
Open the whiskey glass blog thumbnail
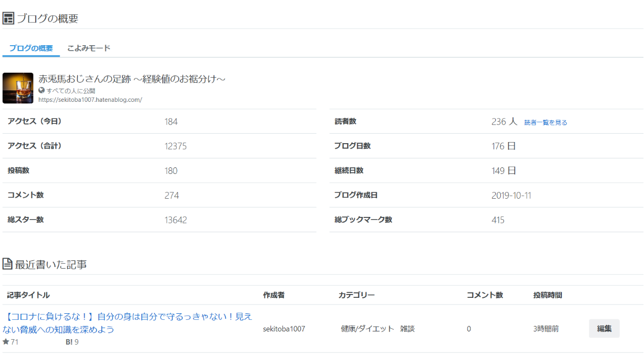coord(18,88)
